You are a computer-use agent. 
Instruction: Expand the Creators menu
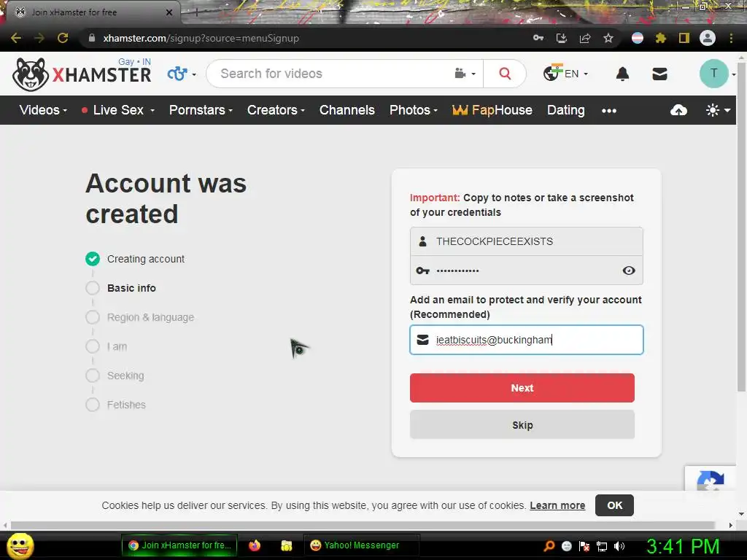click(x=275, y=110)
